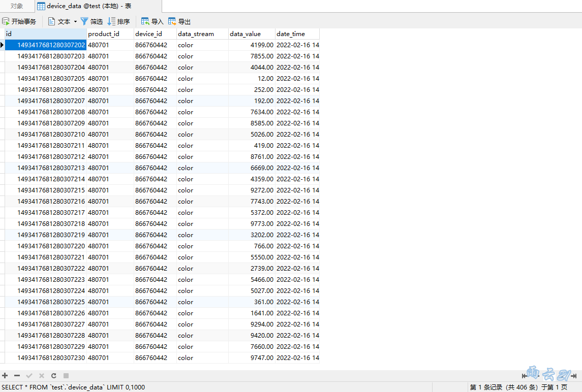Click the SQL statement in status bar
The width and height of the screenshot is (582, 392).
click(x=73, y=387)
